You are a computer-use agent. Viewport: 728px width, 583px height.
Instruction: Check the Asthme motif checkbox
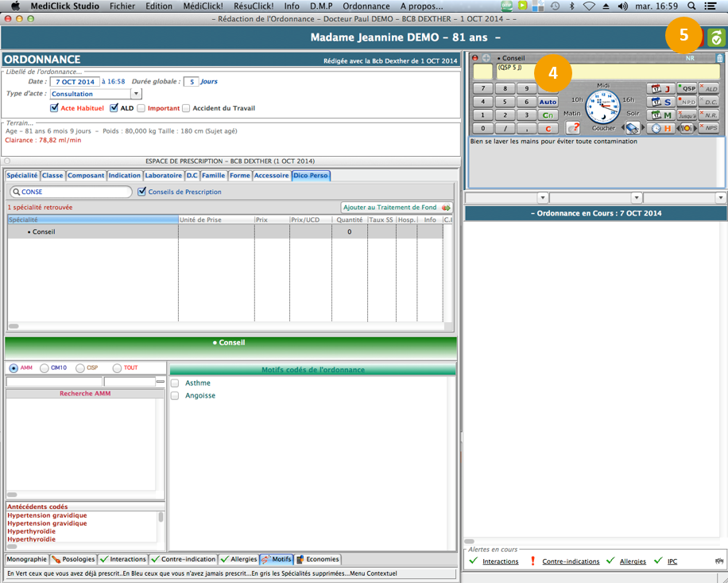pos(175,383)
